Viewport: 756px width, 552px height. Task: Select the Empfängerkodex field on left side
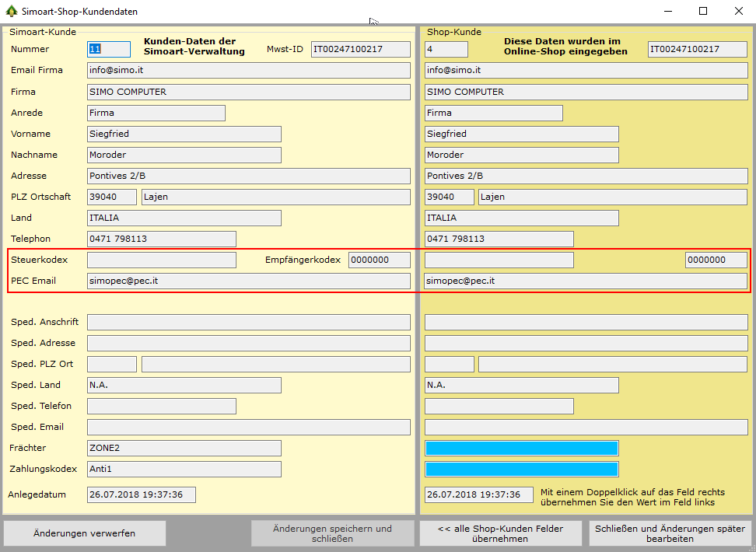click(x=379, y=260)
